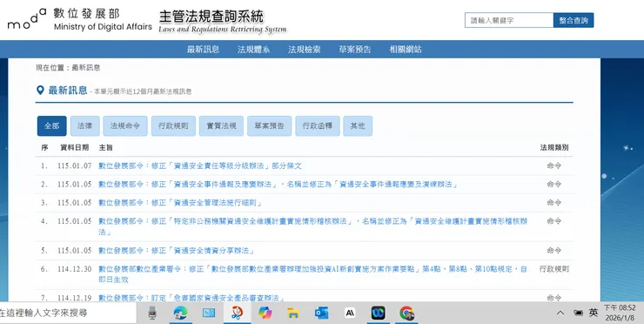Click the 命令 label in row 1
Screen dimensions: 644x324
coord(554,165)
